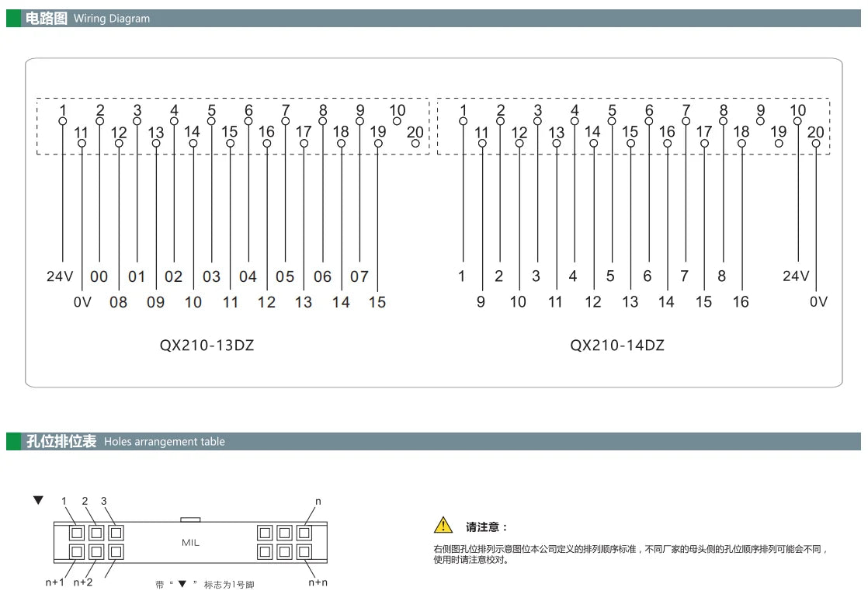Click the green block beside 电路图 header
Screen dimensions: 868x601
13,19
